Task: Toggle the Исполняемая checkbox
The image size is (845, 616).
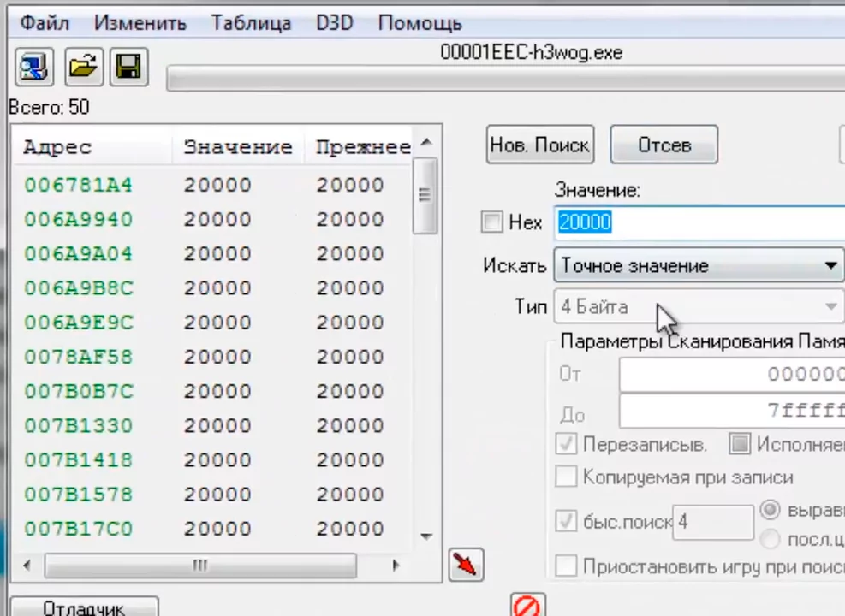Action: [740, 444]
